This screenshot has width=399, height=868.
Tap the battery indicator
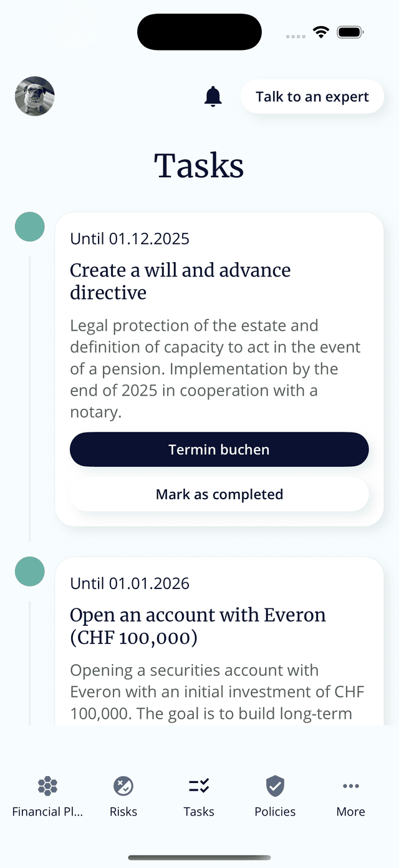[x=350, y=31]
